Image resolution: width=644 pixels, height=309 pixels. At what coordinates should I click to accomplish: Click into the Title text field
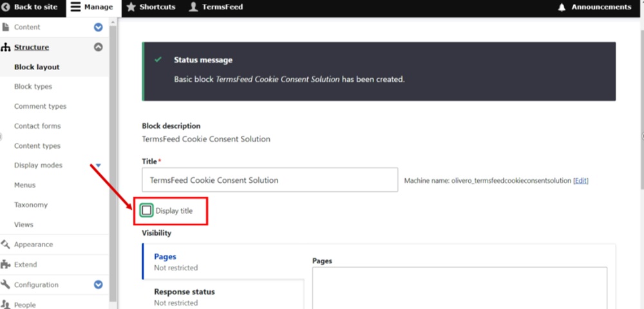tap(270, 180)
